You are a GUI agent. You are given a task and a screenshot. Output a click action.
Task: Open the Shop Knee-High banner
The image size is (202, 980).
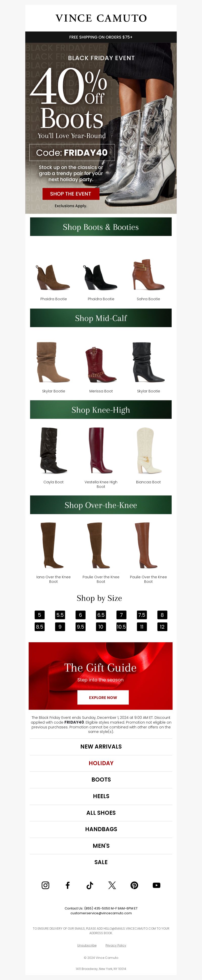[x=101, y=410]
